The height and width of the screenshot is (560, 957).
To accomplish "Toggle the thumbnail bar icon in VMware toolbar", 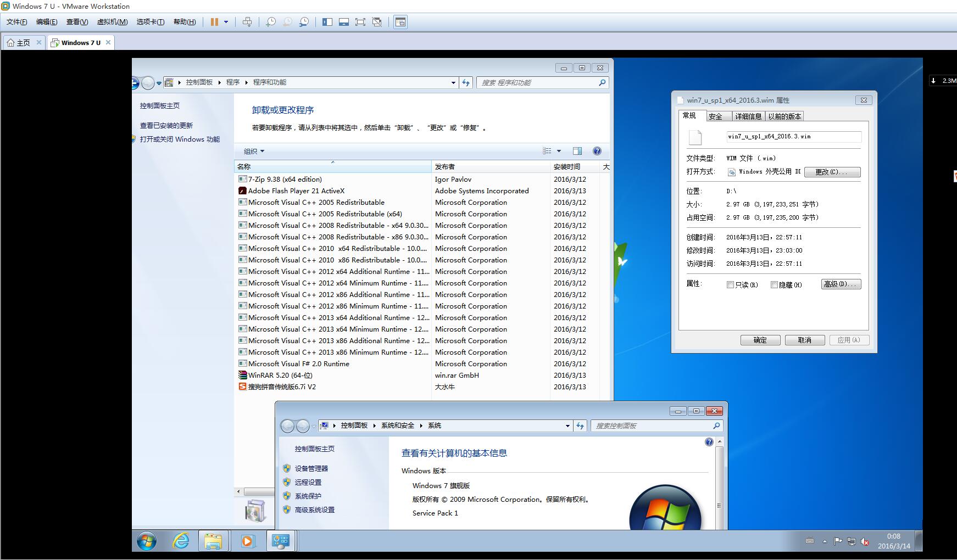I will 344,22.
